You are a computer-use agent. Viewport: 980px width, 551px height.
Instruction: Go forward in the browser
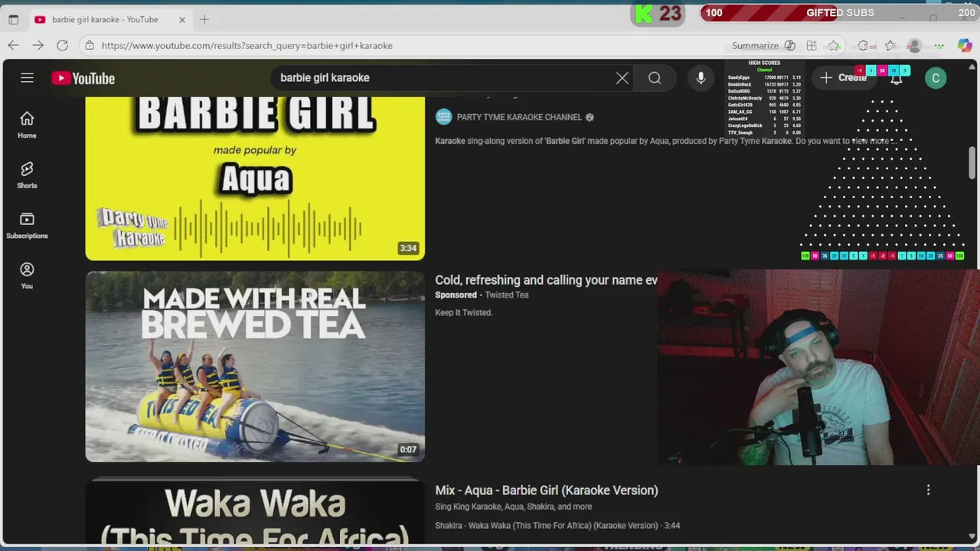[x=38, y=45]
